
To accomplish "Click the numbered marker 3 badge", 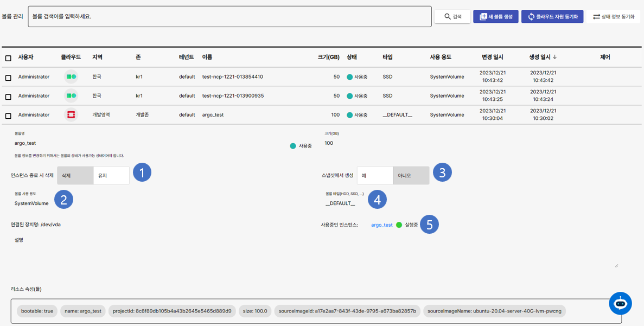I will [x=442, y=172].
